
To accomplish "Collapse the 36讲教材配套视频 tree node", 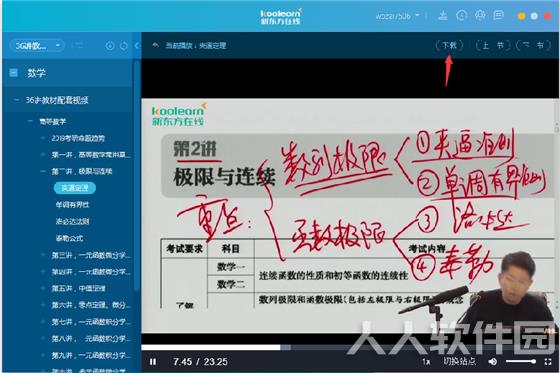I will [x=16, y=100].
